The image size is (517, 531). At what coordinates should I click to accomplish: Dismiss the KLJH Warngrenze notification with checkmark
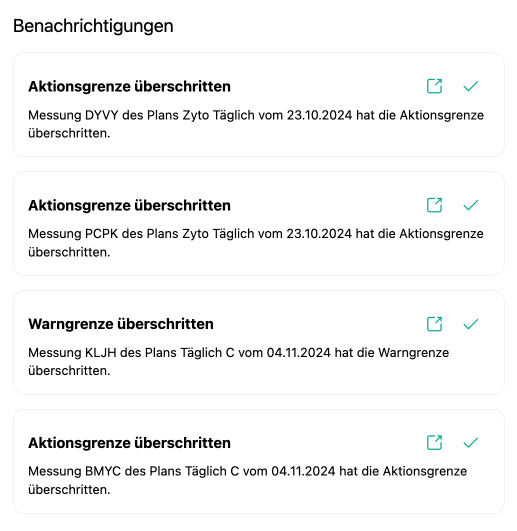[x=471, y=324]
